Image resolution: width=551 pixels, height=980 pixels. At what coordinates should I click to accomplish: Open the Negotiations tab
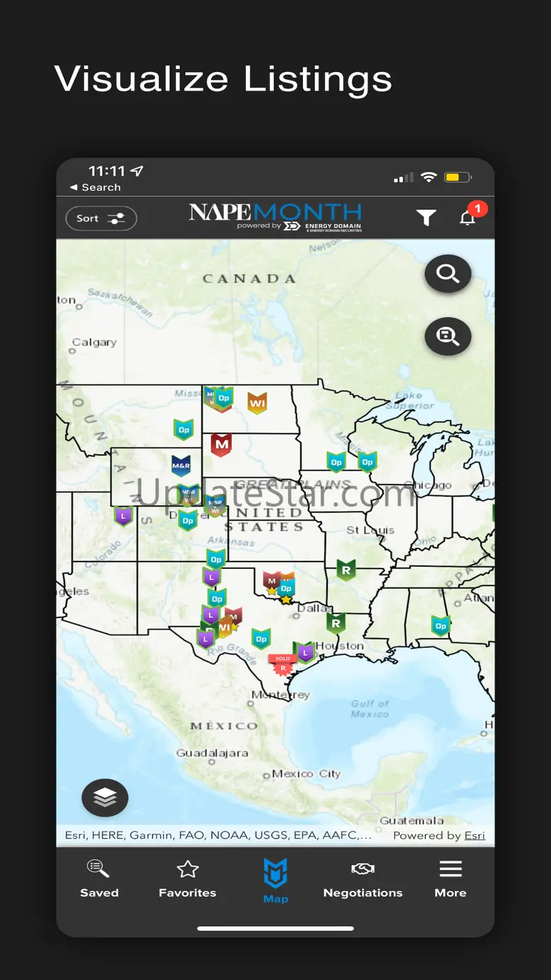click(363, 879)
